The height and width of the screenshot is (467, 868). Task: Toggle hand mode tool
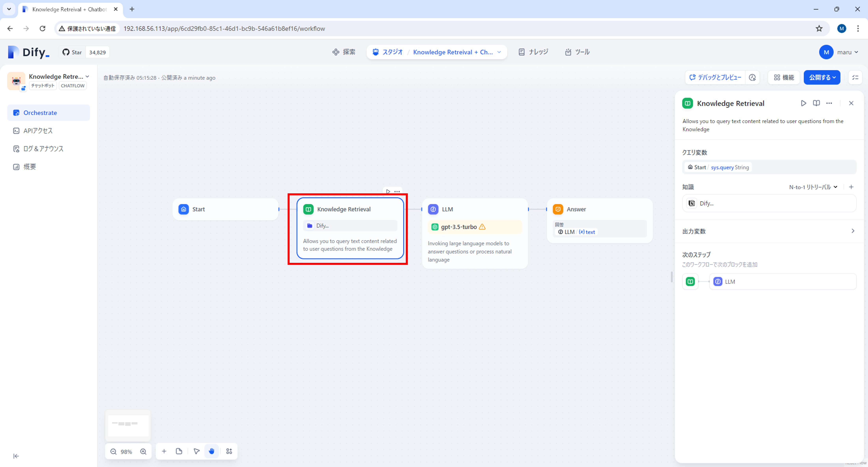(212, 451)
